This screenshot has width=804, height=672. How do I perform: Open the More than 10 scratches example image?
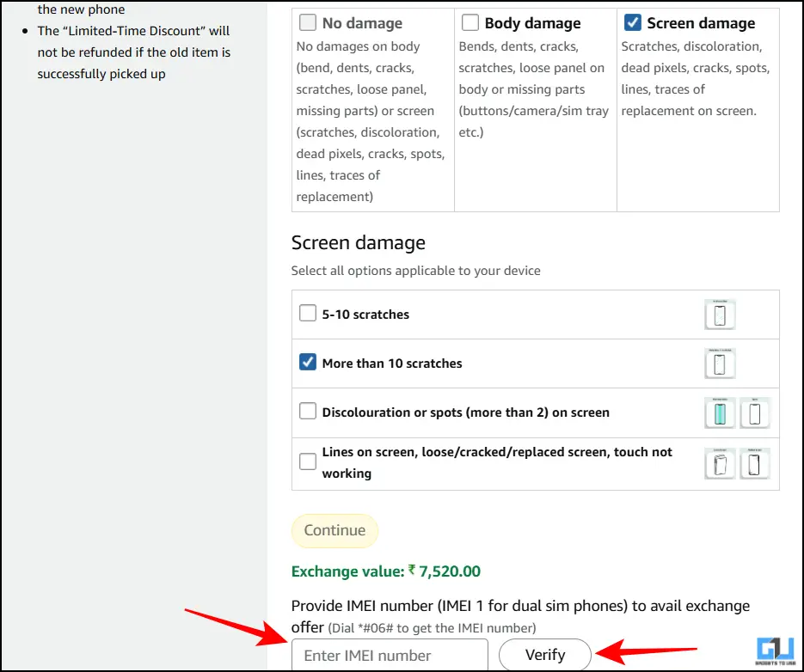pos(720,363)
